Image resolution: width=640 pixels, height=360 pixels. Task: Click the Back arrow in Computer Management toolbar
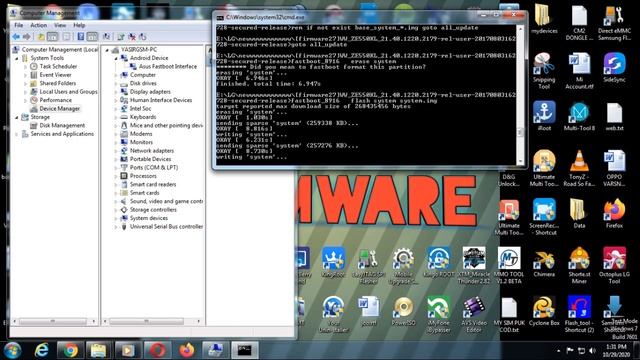pos(16,37)
